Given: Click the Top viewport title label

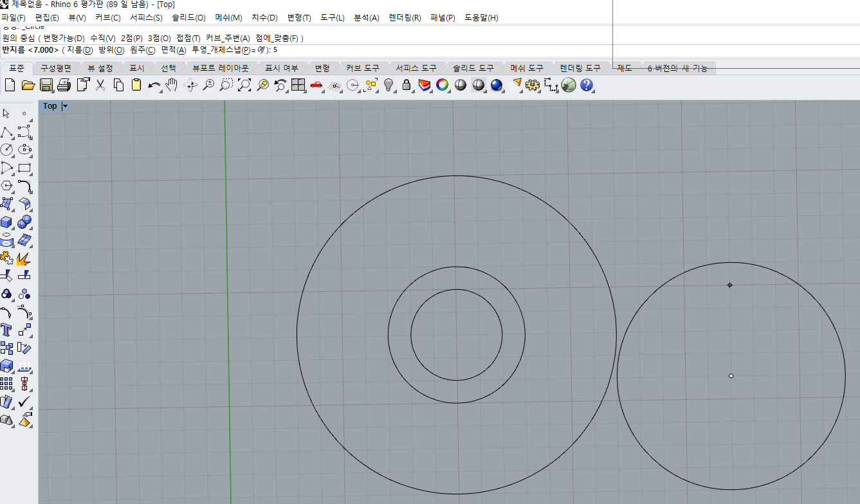Looking at the screenshot, I should tap(50, 106).
